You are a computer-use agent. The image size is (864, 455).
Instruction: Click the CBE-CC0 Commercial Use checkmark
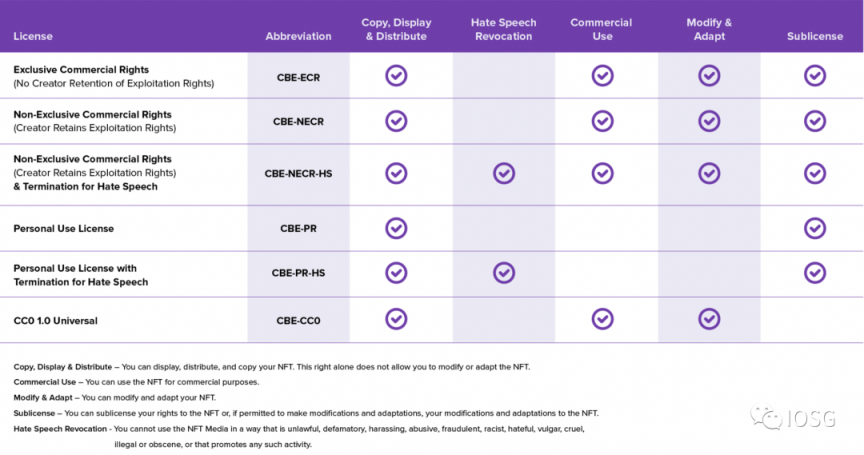602,319
